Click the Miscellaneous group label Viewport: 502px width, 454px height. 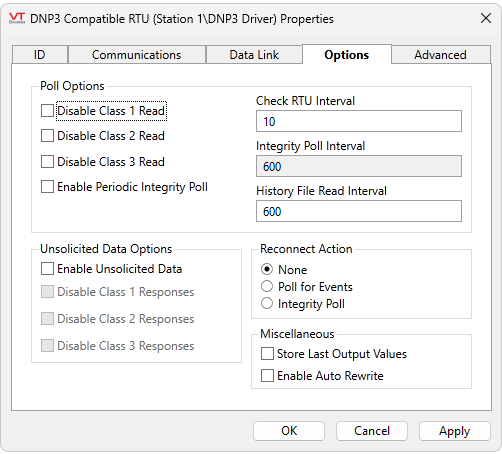click(297, 334)
